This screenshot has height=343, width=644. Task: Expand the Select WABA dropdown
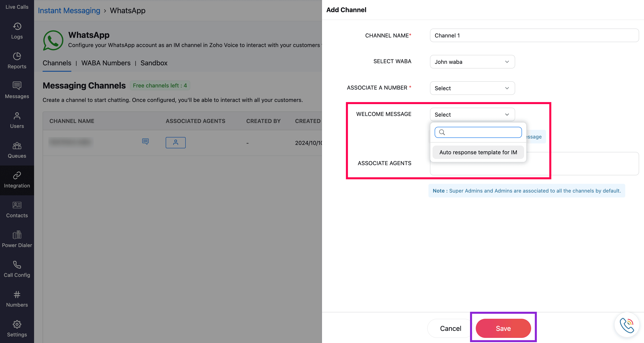[472, 62]
